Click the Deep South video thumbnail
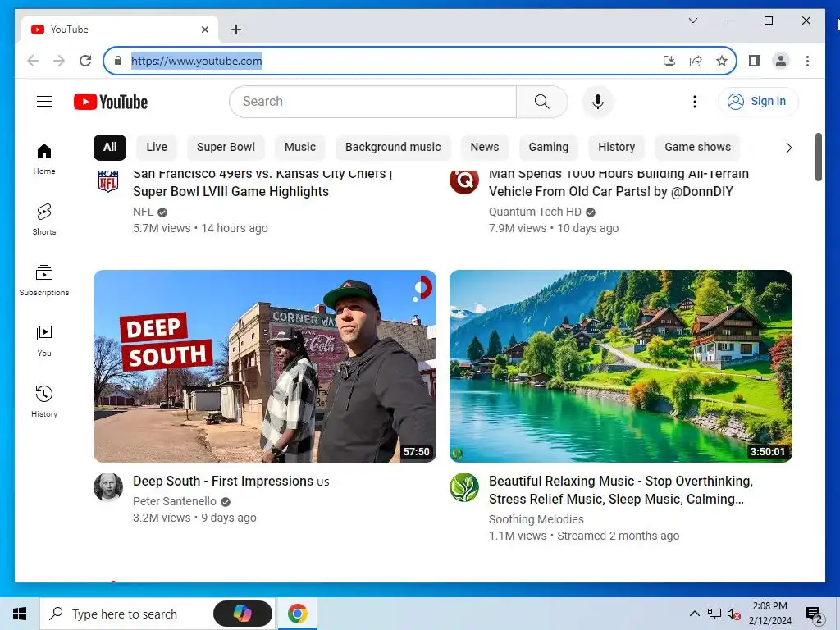The image size is (840, 630). [x=265, y=366]
